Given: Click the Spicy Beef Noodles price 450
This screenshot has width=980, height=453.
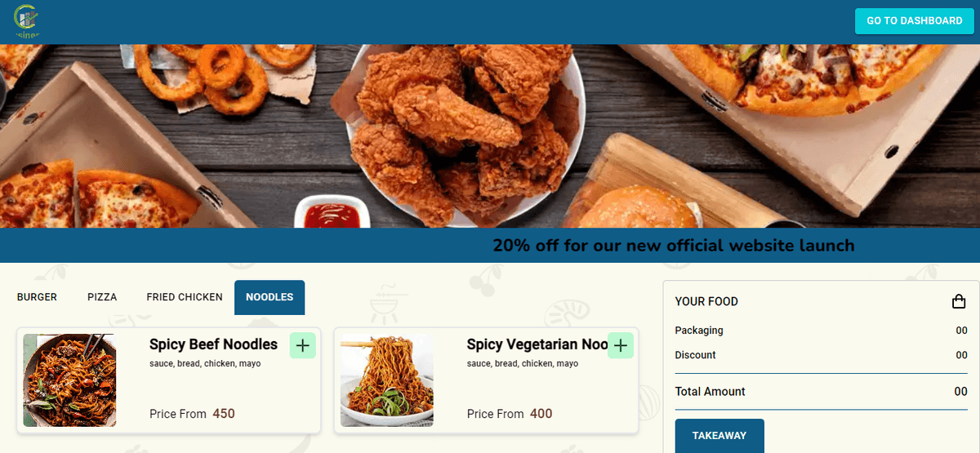Looking at the screenshot, I should [224, 414].
